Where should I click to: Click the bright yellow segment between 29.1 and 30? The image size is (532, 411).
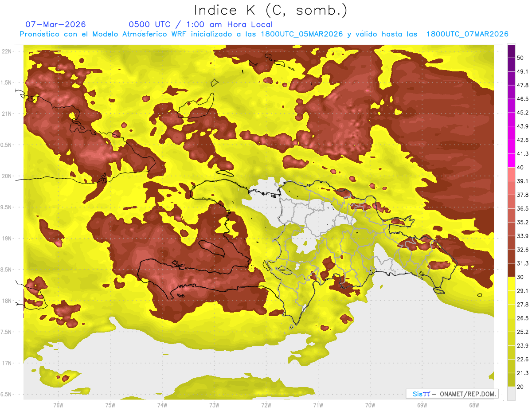(511, 284)
